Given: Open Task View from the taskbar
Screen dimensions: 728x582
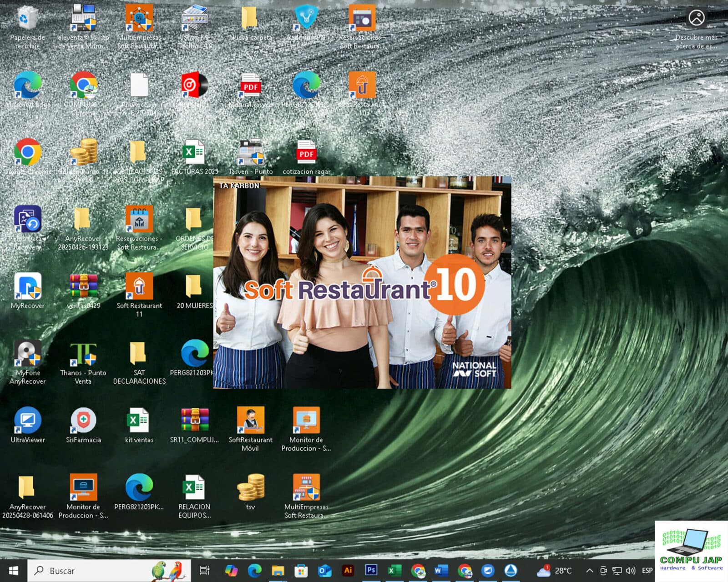Looking at the screenshot, I should [205, 571].
